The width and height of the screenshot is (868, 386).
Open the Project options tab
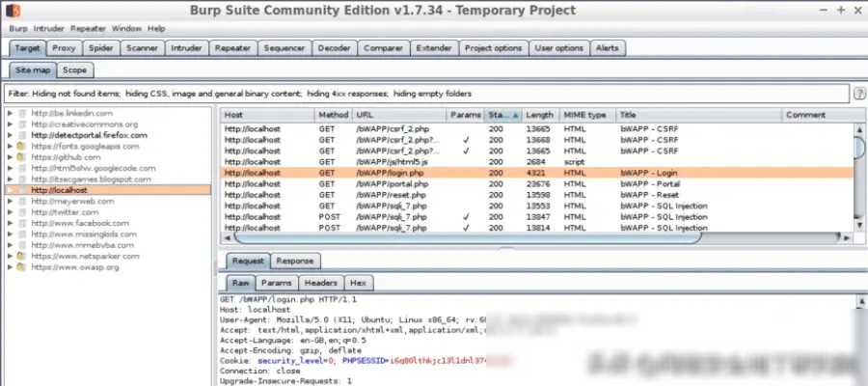pyautogui.click(x=493, y=48)
